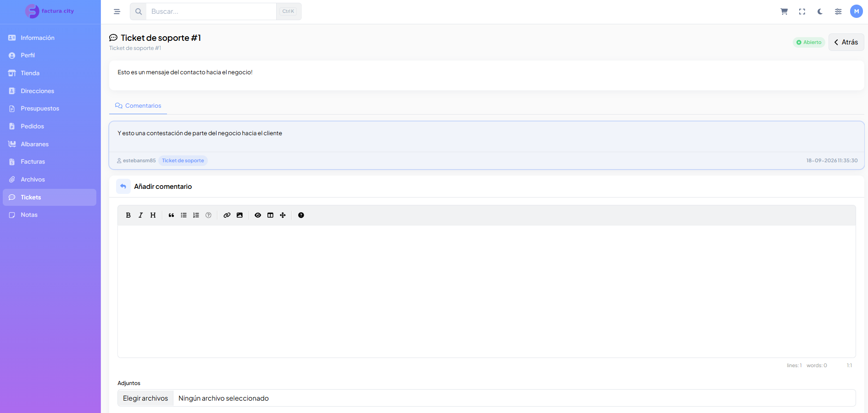The height and width of the screenshot is (413, 868).
Task: Open Archivos in the sidebar
Action: [x=50, y=179]
